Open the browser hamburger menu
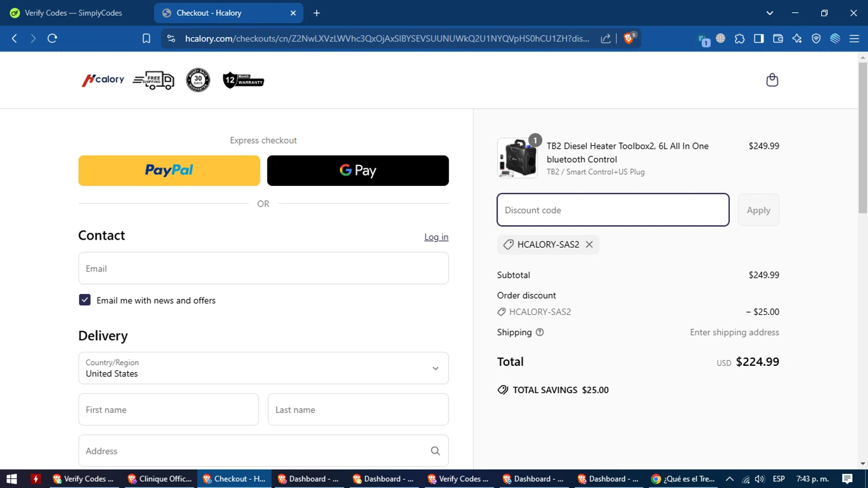Image resolution: width=868 pixels, height=488 pixels. click(x=854, y=38)
